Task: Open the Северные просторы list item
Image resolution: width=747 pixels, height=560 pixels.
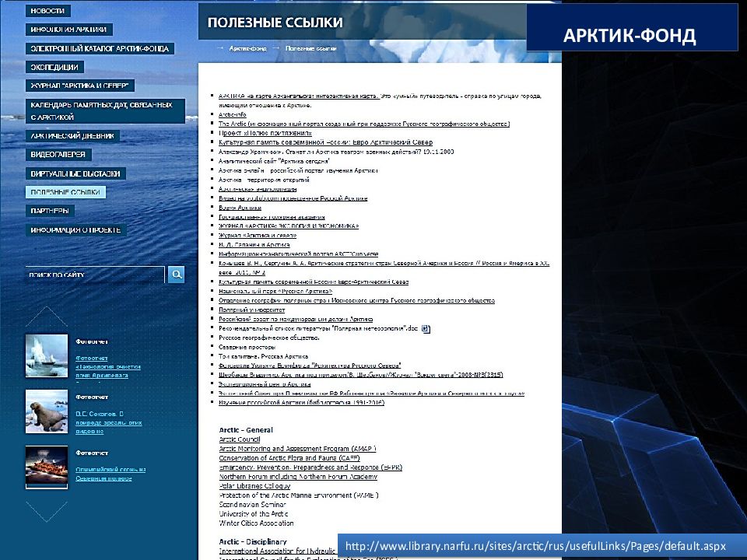Action: (x=247, y=347)
